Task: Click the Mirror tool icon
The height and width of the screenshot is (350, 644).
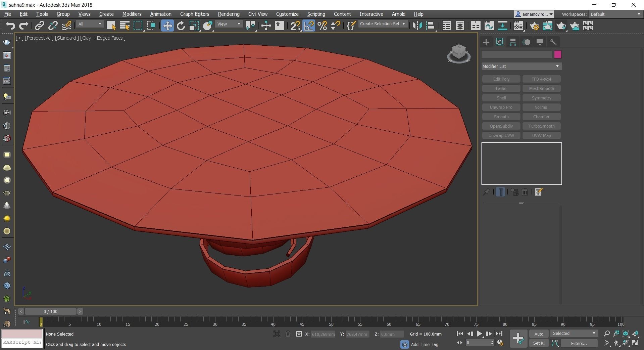Action: point(417,26)
